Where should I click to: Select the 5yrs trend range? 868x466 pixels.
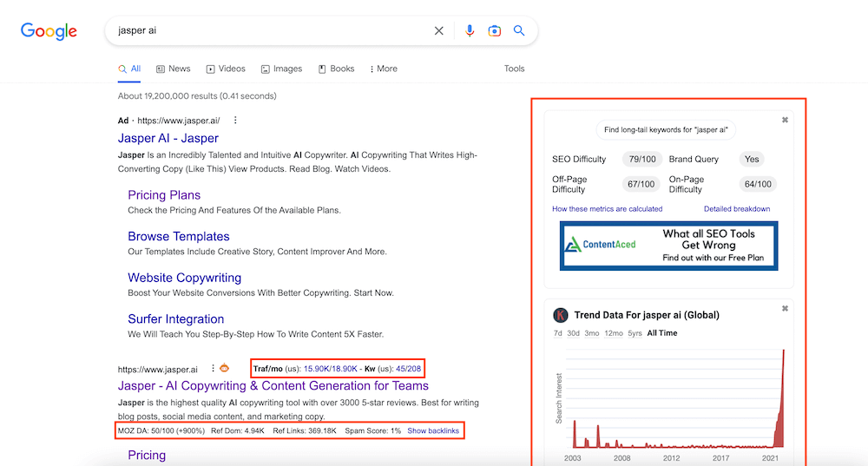pyautogui.click(x=635, y=333)
